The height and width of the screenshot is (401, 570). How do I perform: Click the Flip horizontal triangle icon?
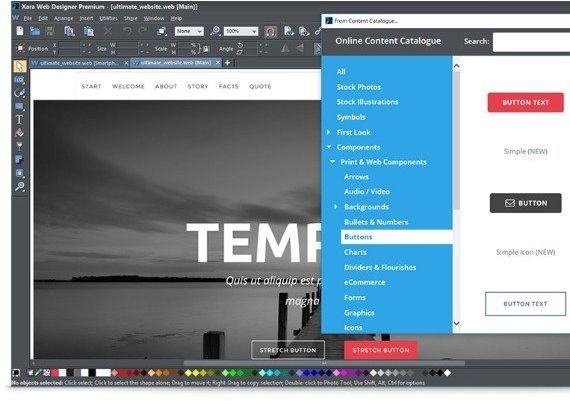pyautogui.click(x=285, y=48)
